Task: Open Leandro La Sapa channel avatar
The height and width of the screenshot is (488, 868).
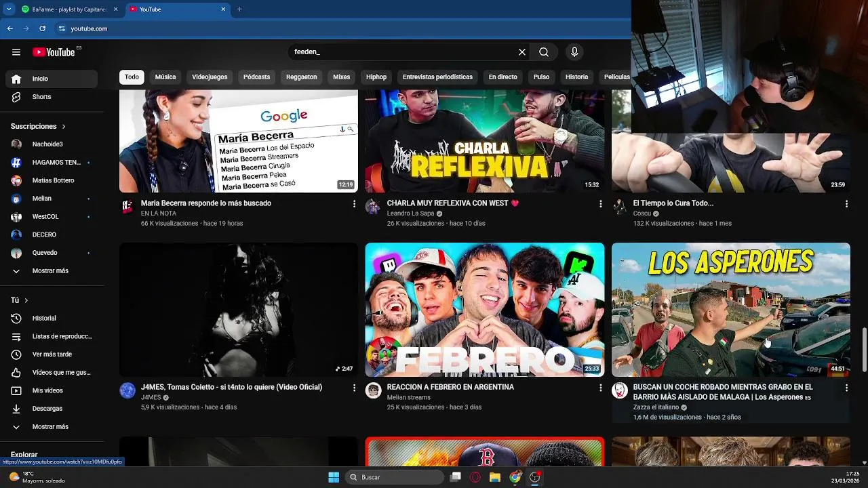Action: [x=373, y=207]
